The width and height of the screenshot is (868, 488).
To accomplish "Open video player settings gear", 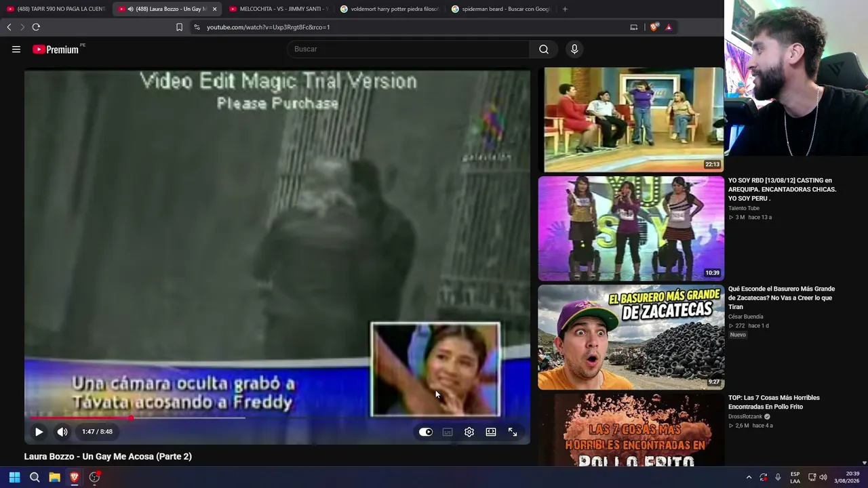I will pyautogui.click(x=469, y=432).
